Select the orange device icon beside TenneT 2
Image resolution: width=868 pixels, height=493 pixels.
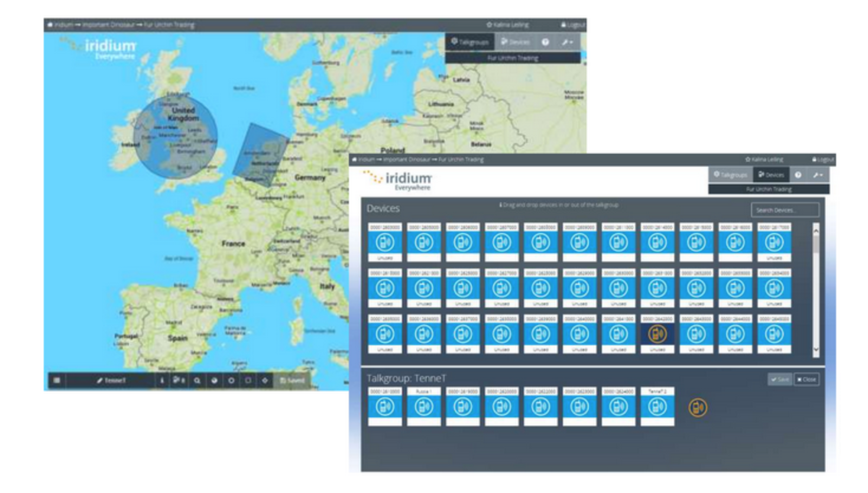[x=698, y=407]
